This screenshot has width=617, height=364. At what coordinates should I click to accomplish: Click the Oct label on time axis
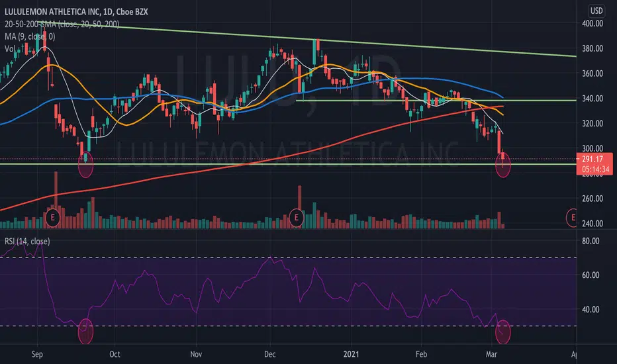click(x=115, y=354)
